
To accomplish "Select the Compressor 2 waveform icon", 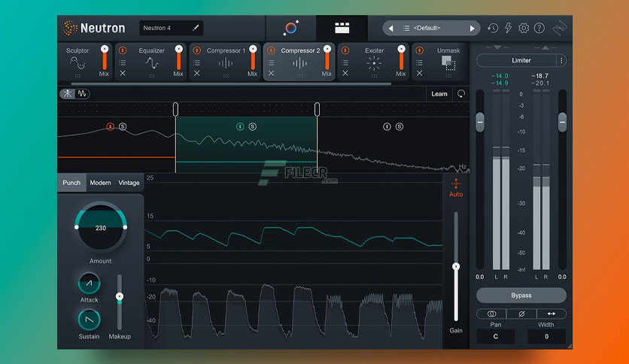I will click(x=300, y=63).
